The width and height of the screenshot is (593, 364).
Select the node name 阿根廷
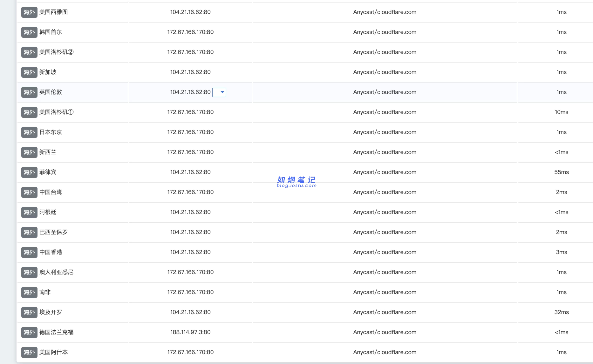click(x=48, y=212)
